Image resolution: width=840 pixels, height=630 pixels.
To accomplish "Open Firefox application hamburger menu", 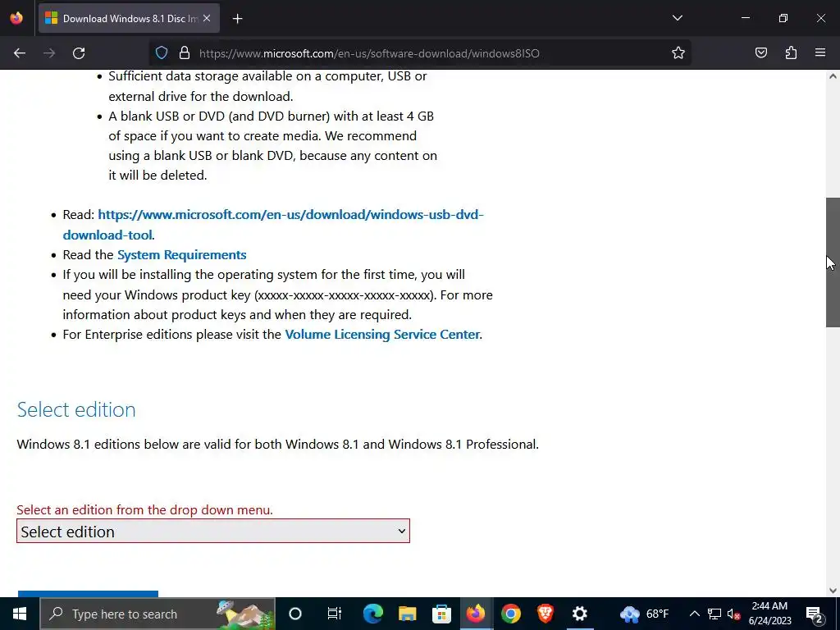I will [x=820, y=53].
